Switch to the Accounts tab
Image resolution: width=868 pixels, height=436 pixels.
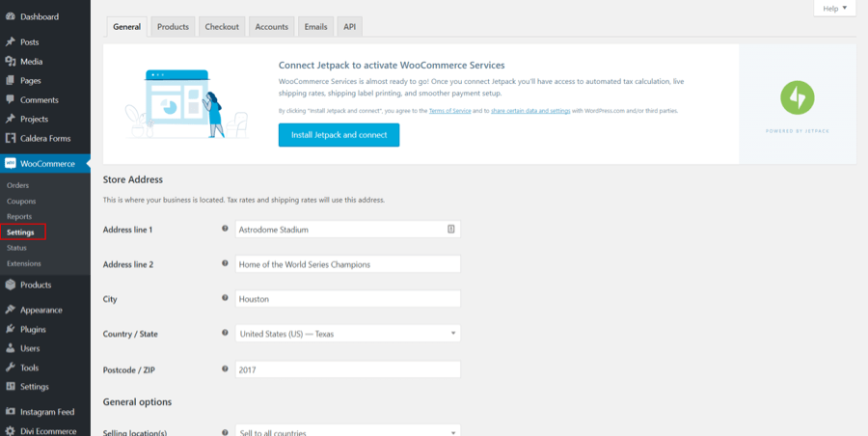[271, 27]
